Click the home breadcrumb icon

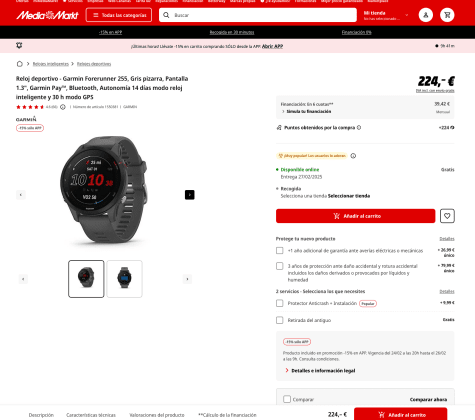tap(20, 64)
